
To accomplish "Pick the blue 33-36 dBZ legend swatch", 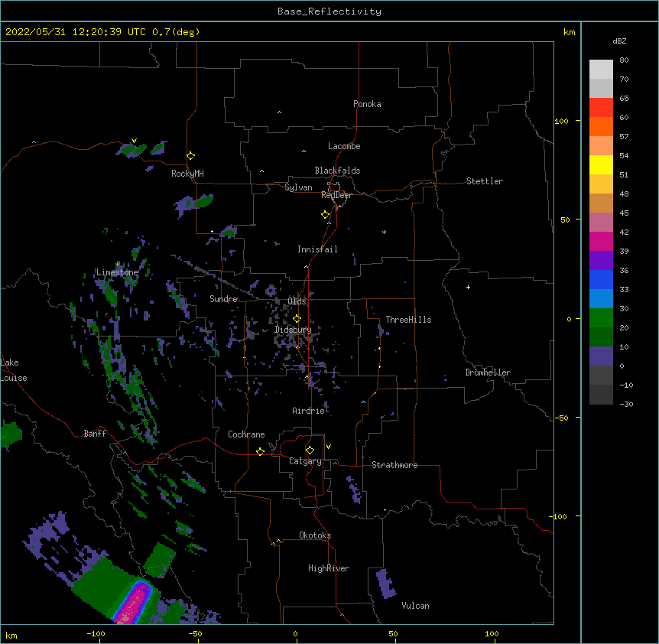I will tap(601, 279).
